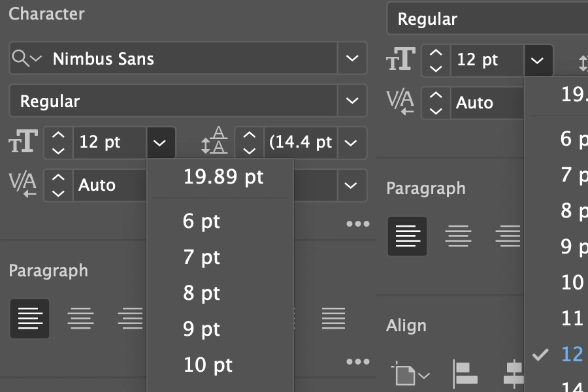Decrease kerning with down arrow in Nimbus Sans panel
Viewport: 588px width, 392px height.
pos(58,193)
